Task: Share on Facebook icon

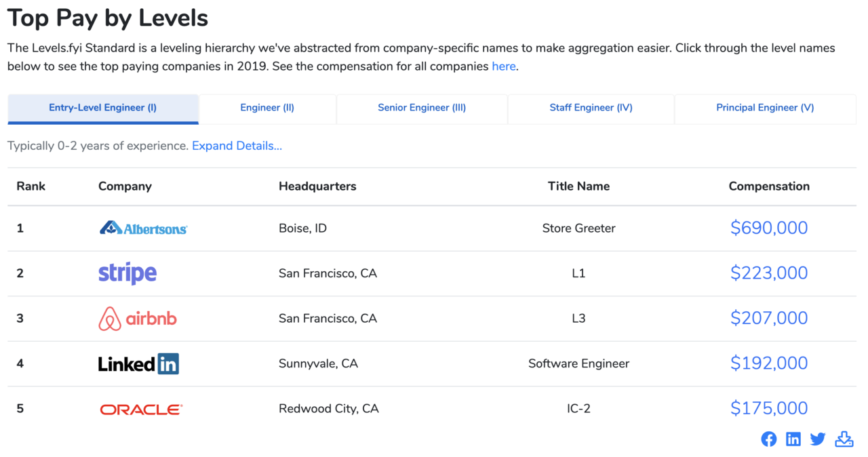Action: (768, 439)
